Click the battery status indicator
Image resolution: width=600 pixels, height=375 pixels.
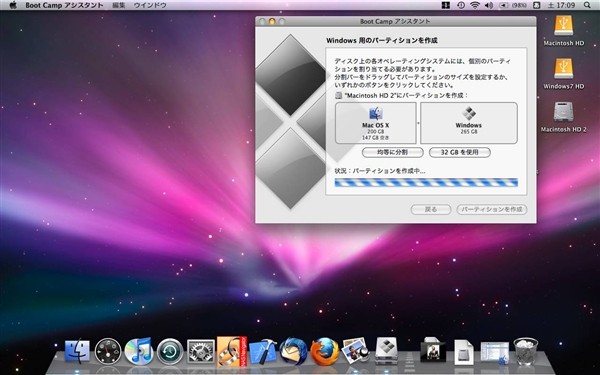click(513, 5)
